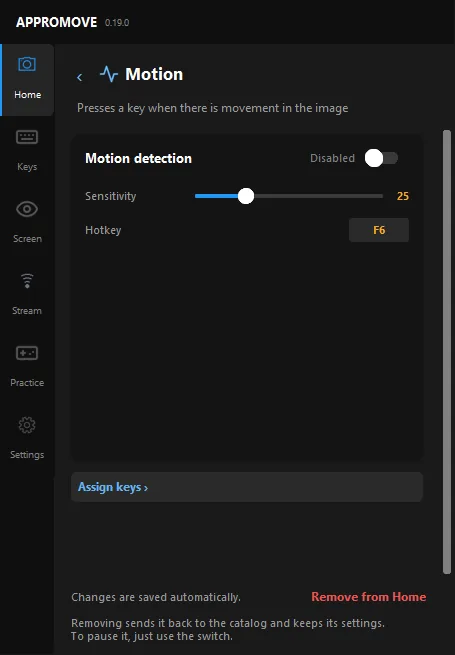Expand the Assign keys section
The width and height of the screenshot is (455, 655).
[x=247, y=487]
